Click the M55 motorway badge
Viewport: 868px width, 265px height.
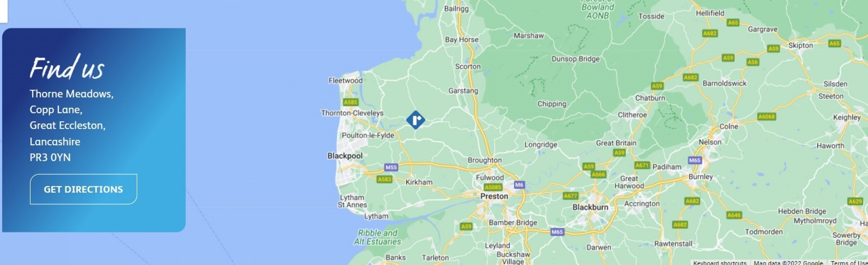tap(391, 167)
